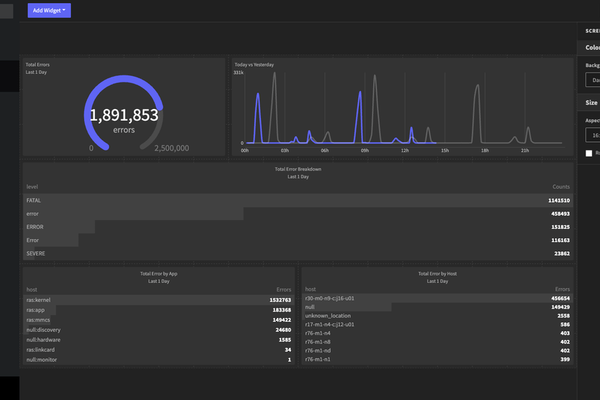Click the host error count 586
Screen dimensions: 600x400
click(565, 324)
